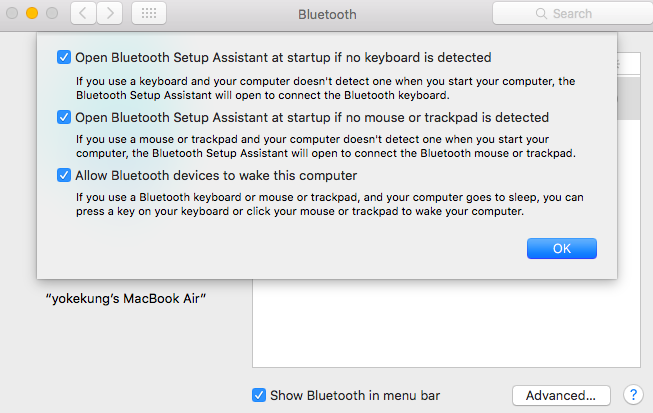Image resolution: width=653 pixels, height=413 pixels.
Task: Uncheck Setup Assistant if no keyboard detected
Action: [x=65, y=57]
